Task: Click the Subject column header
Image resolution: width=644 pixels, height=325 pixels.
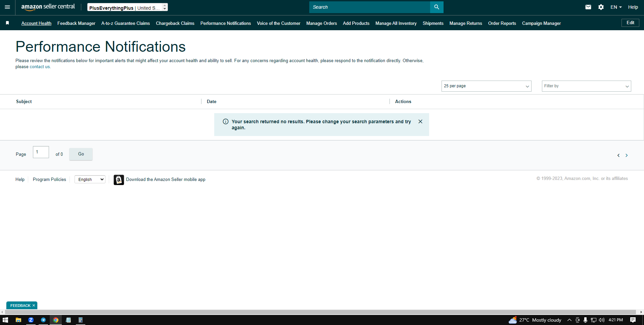Action: [24, 101]
